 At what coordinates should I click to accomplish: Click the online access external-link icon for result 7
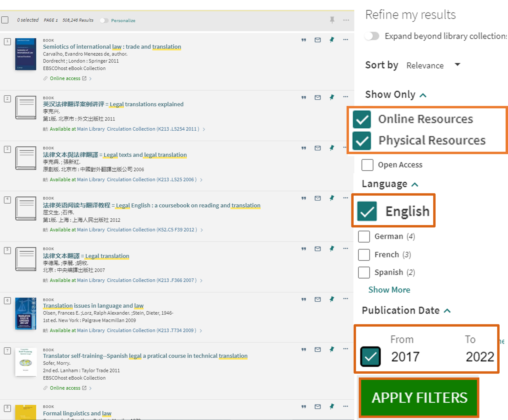click(x=84, y=388)
